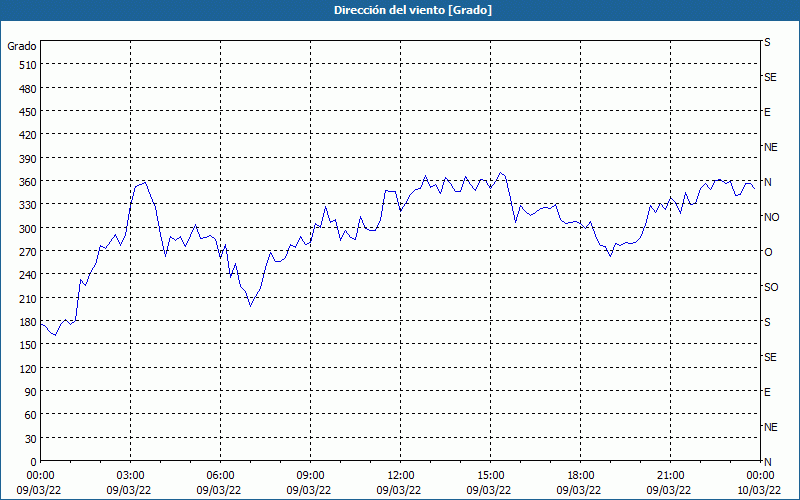This screenshot has width=800, height=500.
Task: Pick the 180 degree axis label
Action: 28,321
